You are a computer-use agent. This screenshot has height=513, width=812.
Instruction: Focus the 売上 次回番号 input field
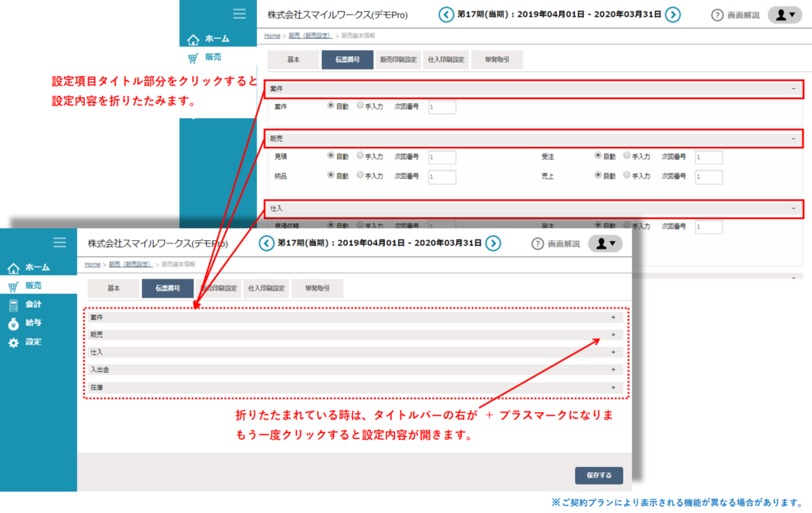coord(709,177)
